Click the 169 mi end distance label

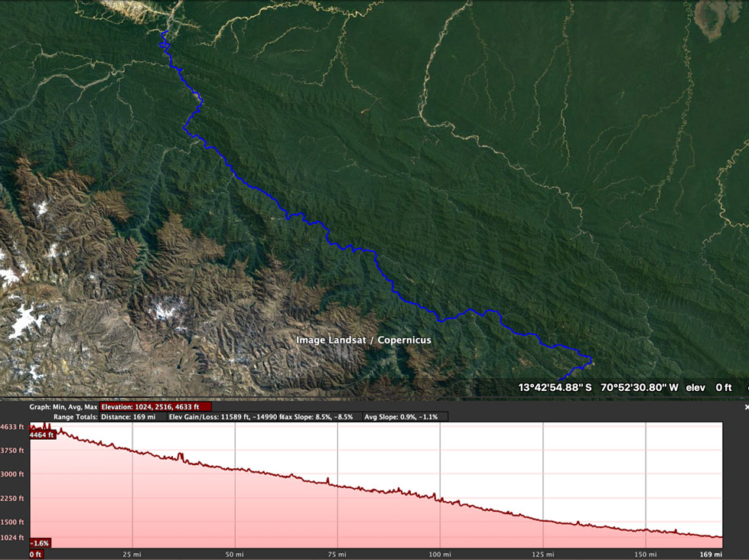(712, 554)
